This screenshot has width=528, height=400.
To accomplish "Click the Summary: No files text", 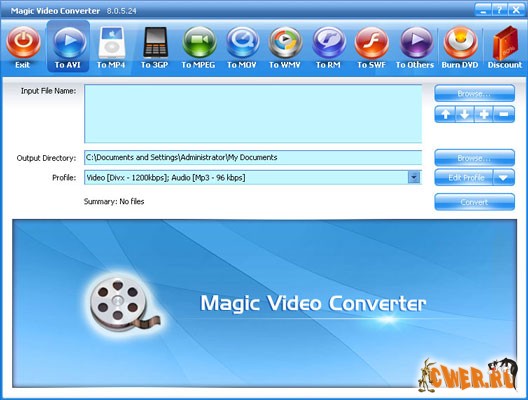I will [x=114, y=201].
